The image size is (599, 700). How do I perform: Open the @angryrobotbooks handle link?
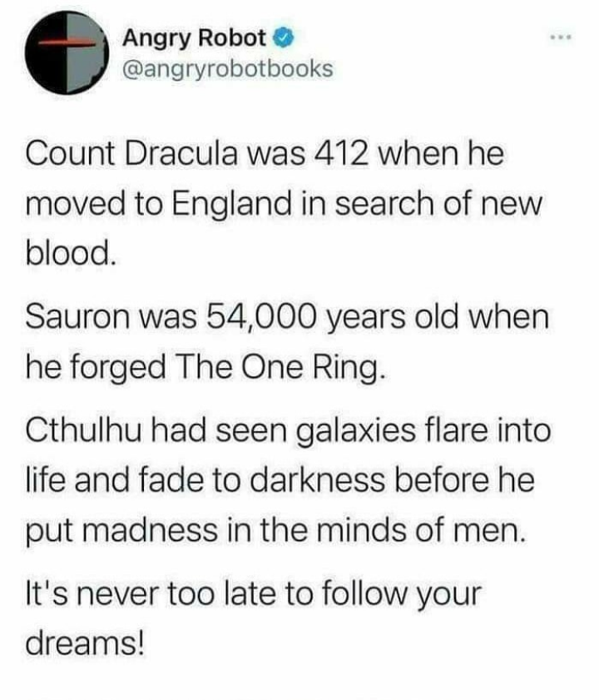point(228,69)
